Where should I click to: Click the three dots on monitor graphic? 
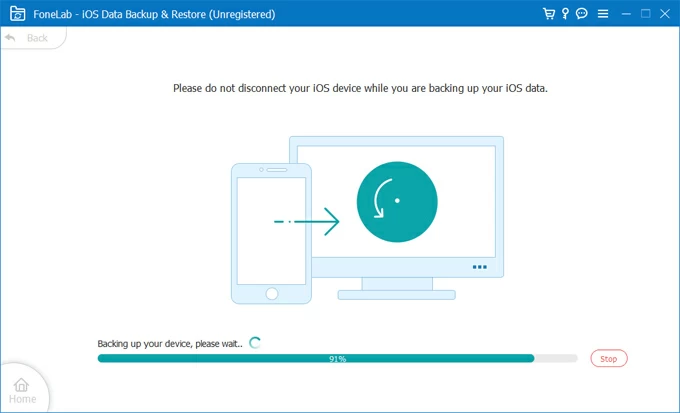point(479,267)
